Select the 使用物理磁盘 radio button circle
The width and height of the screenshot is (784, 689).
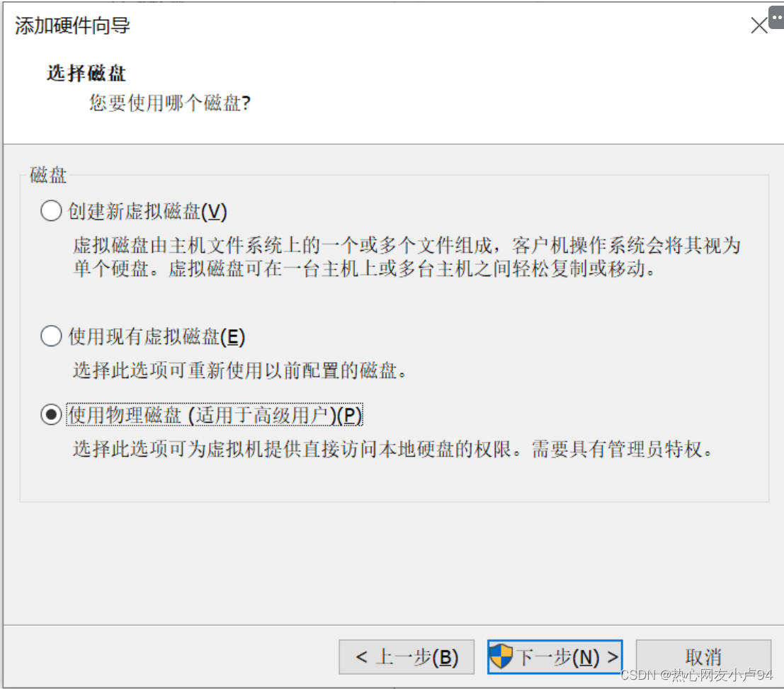point(51,414)
